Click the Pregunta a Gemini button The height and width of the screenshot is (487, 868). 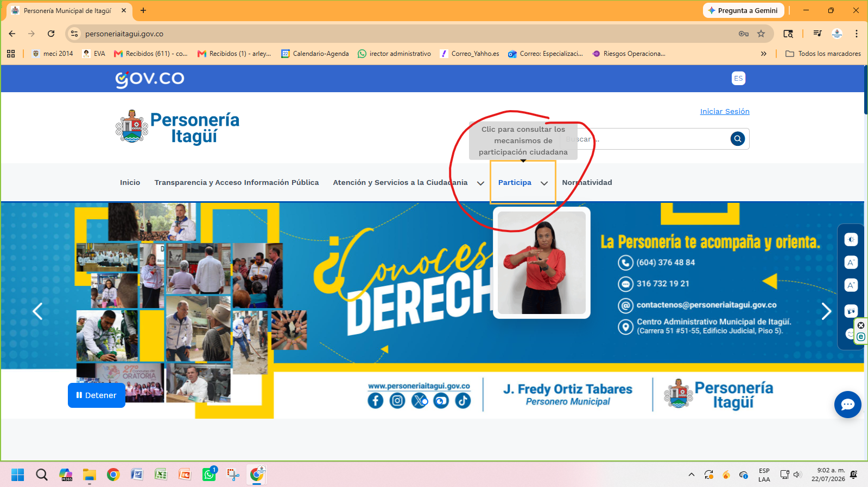[x=743, y=10]
